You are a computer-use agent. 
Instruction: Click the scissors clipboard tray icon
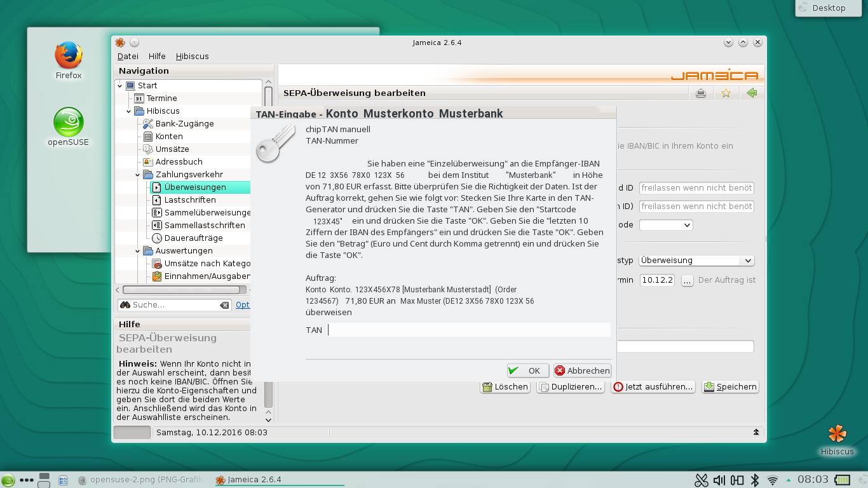pyautogui.click(x=702, y=480)
